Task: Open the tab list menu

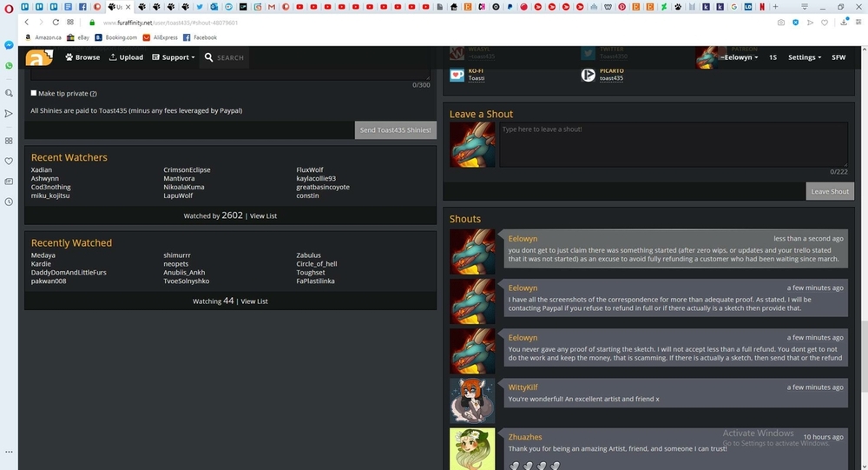Action: tap(805, 7)
